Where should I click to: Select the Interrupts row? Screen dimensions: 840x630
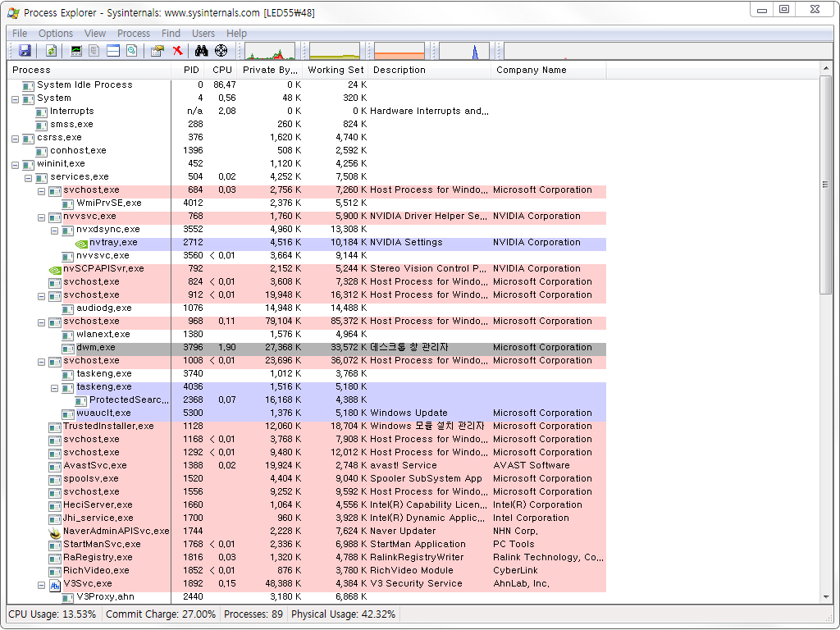coord(307,112)
